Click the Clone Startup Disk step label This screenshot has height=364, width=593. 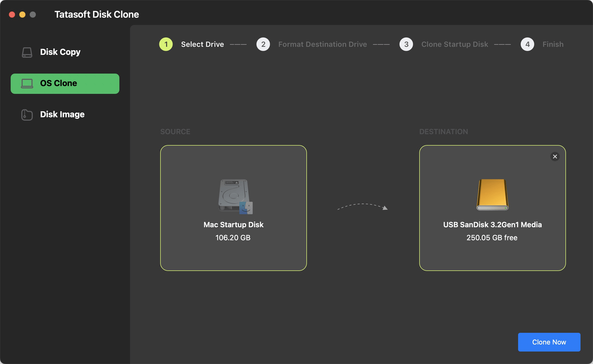pos(455,44)
